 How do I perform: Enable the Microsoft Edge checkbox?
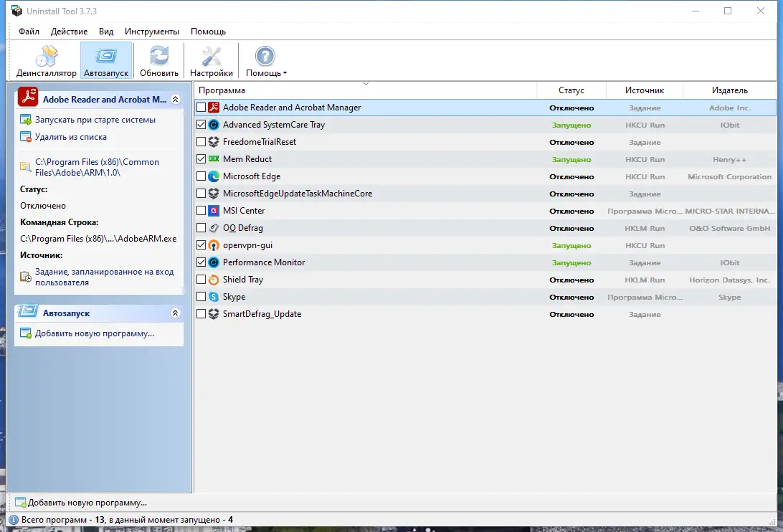click(x=201, y=176)
